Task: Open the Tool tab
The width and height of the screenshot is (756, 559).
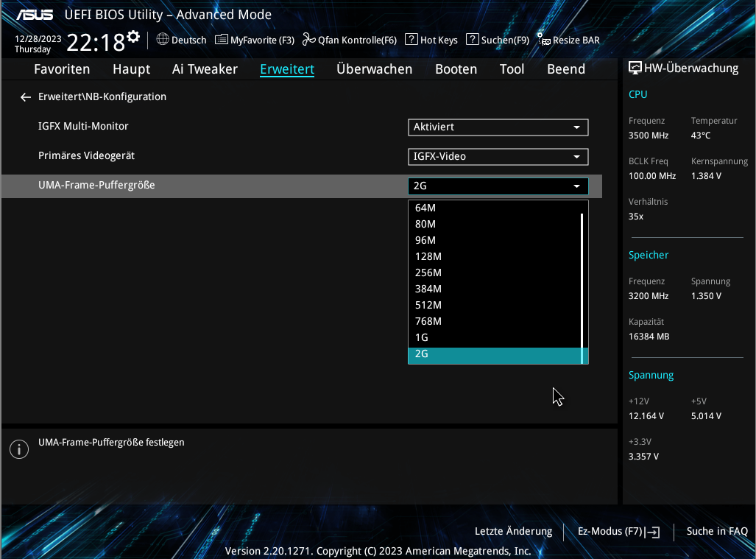Action: coord(512,69)
